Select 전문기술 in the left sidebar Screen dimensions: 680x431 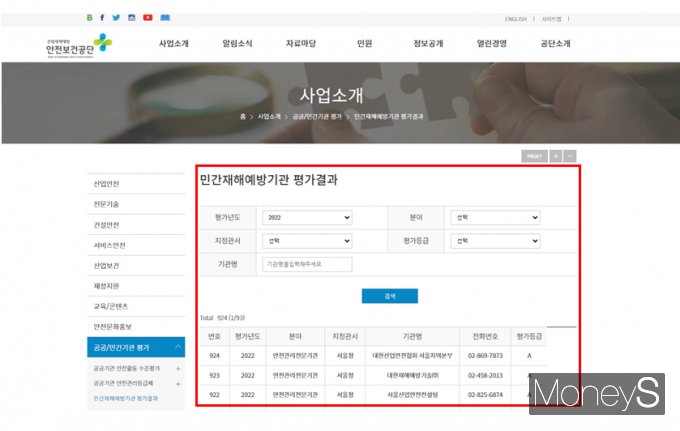coord(136,204)
